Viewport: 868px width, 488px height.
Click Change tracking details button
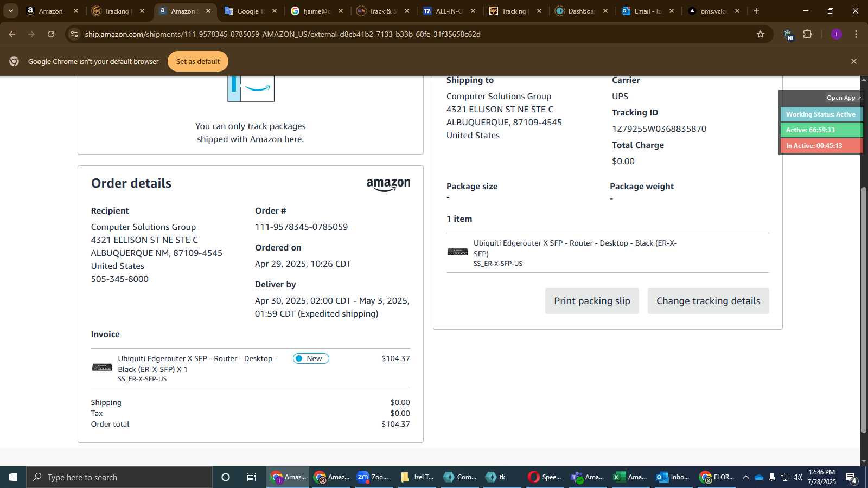click(709, 301)
